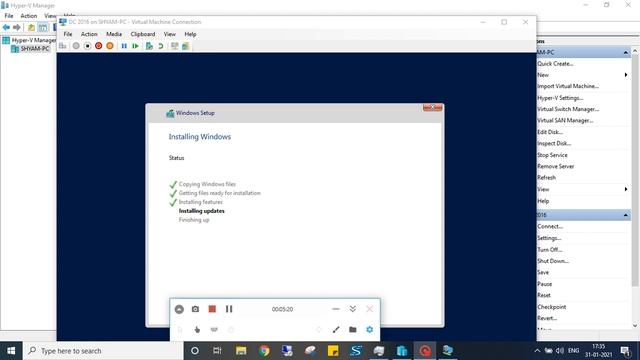640x360 pixels.
Task: Click the Revert toolbar icon
Action: coord(160,46)
